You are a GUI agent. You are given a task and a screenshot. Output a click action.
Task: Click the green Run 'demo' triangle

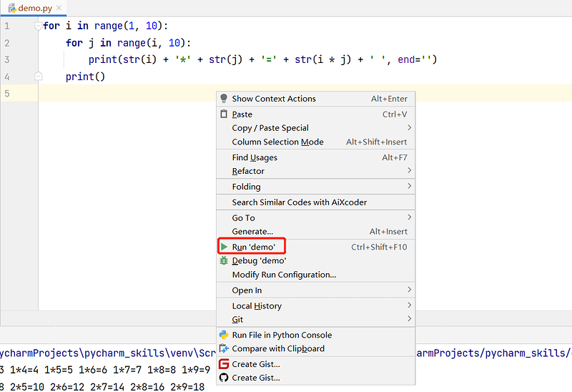click(x=224, y=247)
